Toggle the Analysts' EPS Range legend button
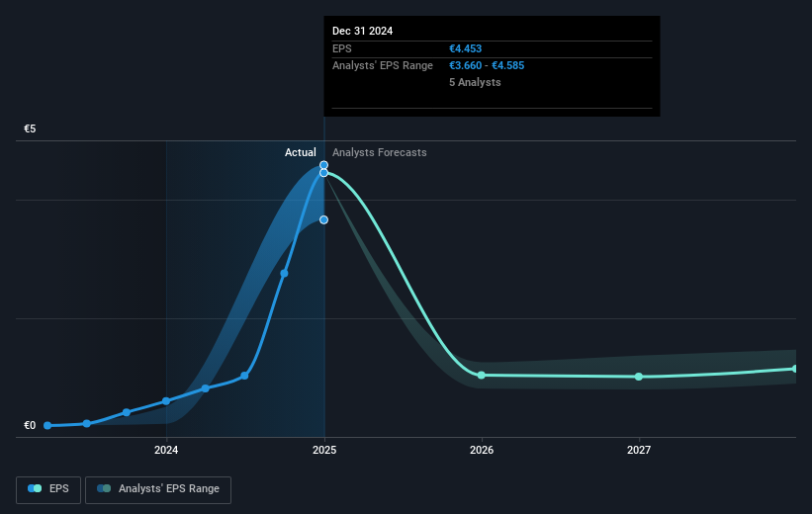Viewport: 812px width, 514px height. point(158,489)
